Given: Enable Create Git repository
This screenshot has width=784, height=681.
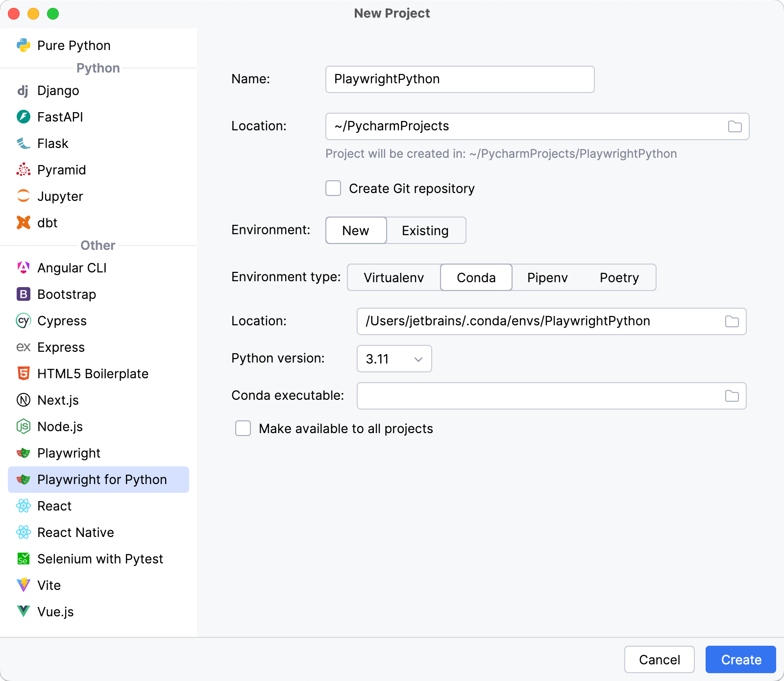Looking at the screenshot, I should coord(333,188).
